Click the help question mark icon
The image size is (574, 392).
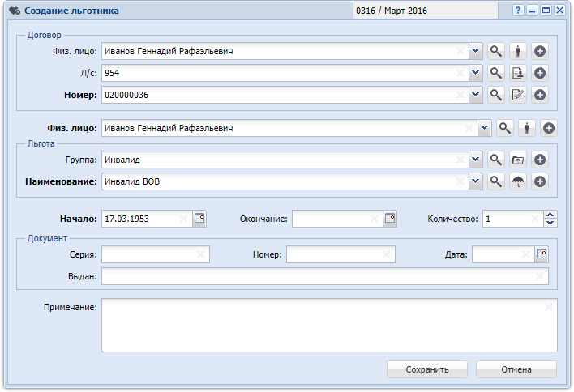[x=517, y=11]
